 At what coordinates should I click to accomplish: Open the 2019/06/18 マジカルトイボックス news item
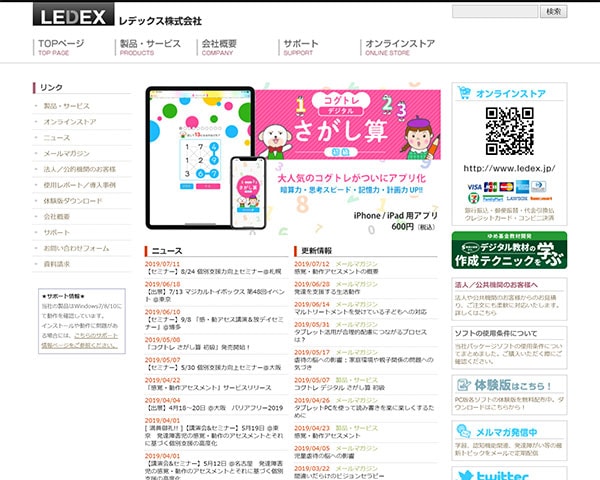215,296
